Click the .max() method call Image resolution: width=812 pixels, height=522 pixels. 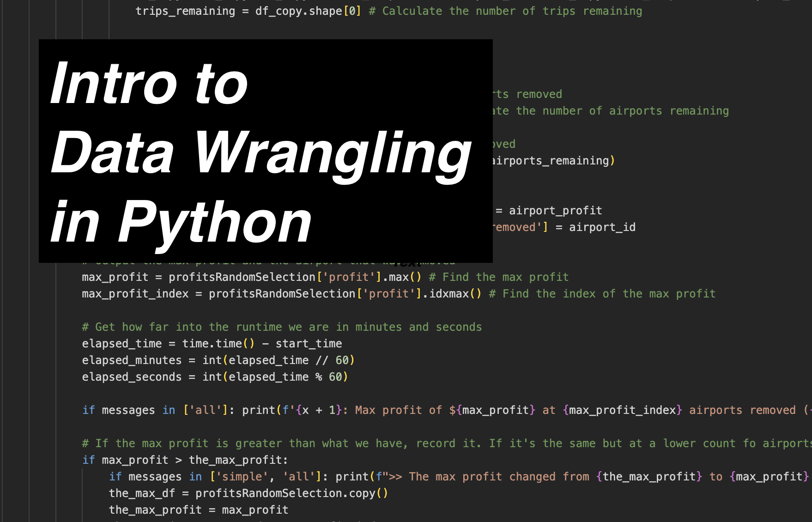point(402,277)
